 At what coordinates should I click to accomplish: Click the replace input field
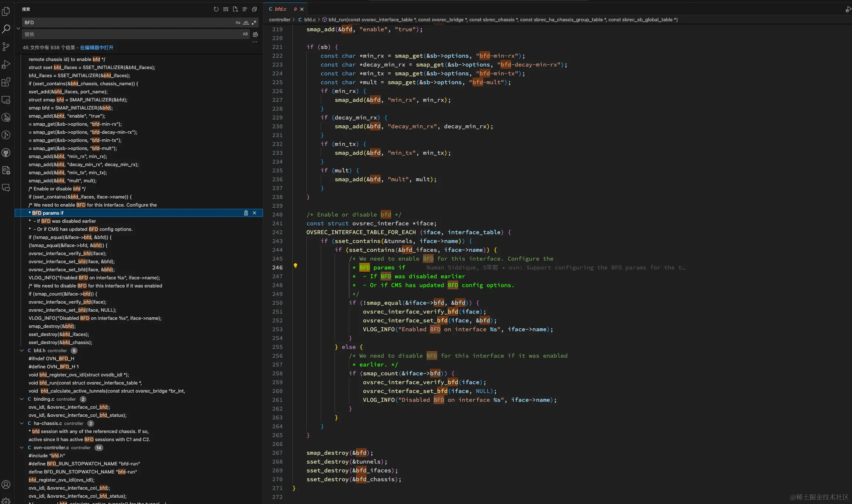point(132,34)
